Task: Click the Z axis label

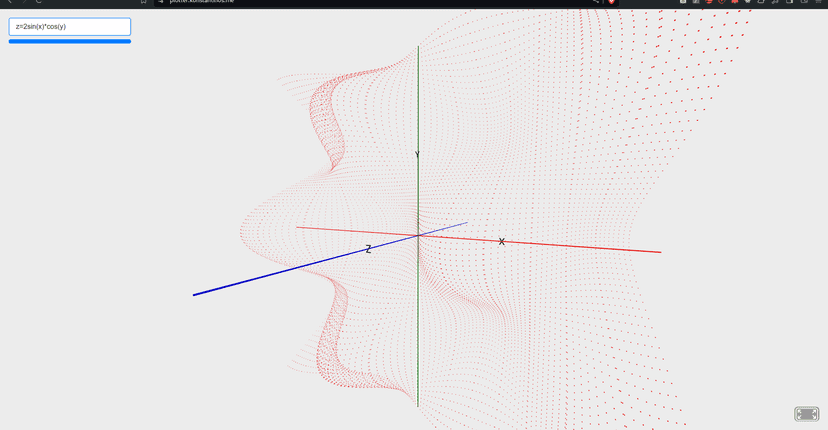Action: click(368, 249)
